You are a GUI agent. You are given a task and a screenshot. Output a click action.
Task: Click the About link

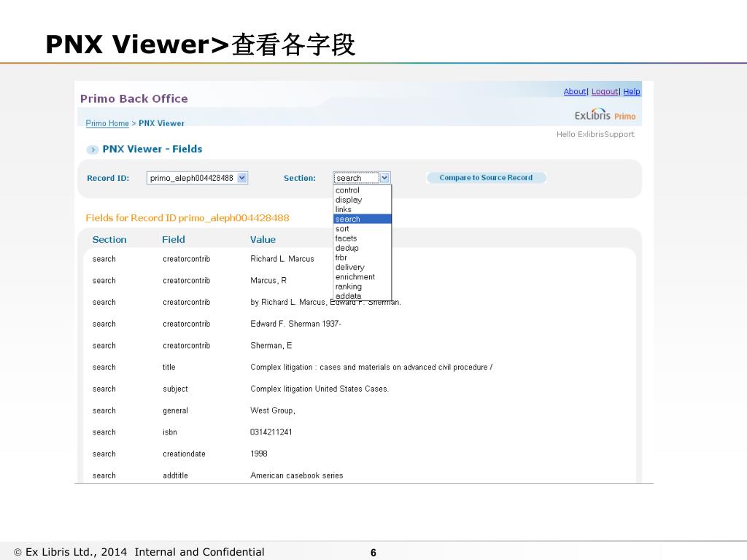tap(575, 91)
